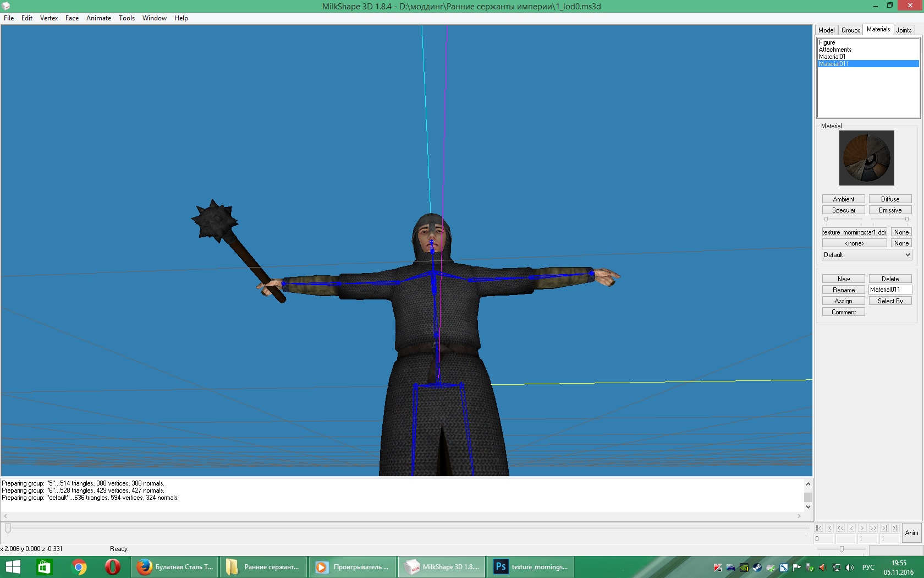Screen dimensions: 924x578
Task: Open the Help menu
Action: coord(181,18)
